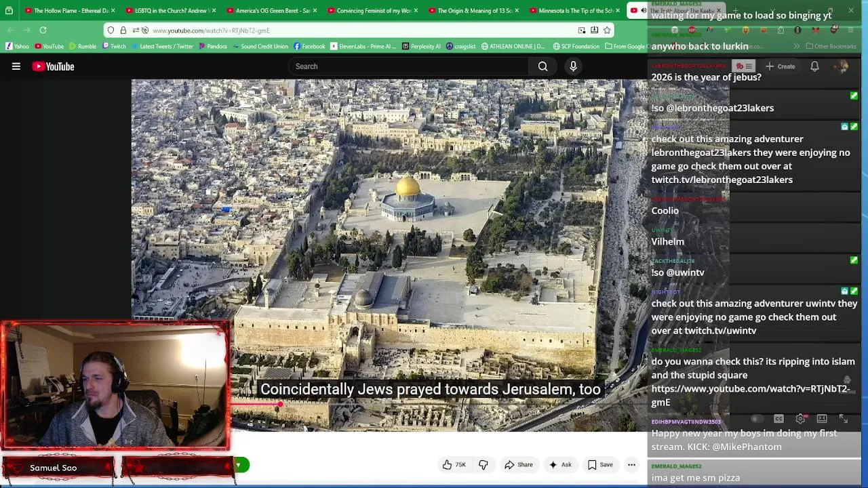Open YouTube notifications bell
The height and width of the screenshot is (488, 868).
click(814, 66)
